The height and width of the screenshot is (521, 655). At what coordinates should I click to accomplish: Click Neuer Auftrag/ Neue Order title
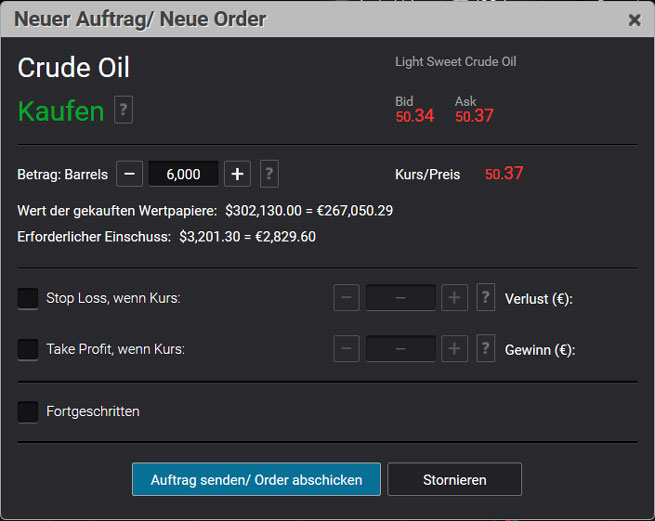click(140, 19)
